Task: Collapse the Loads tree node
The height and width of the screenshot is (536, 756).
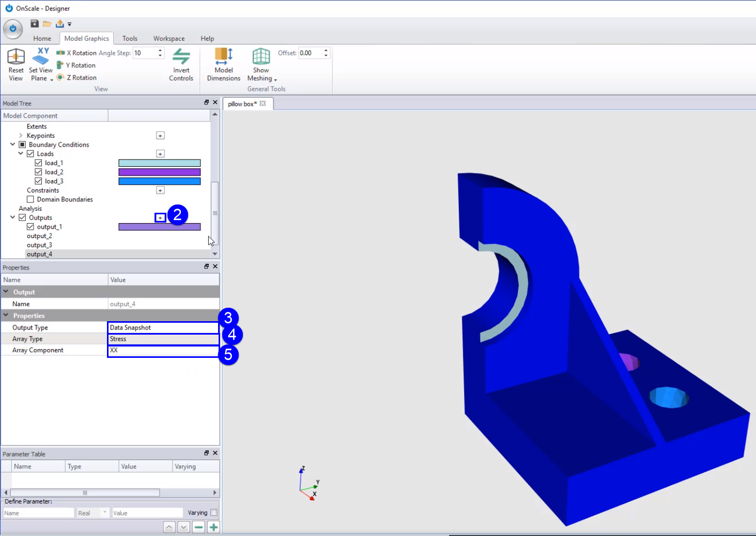Action: coord(21,154)
